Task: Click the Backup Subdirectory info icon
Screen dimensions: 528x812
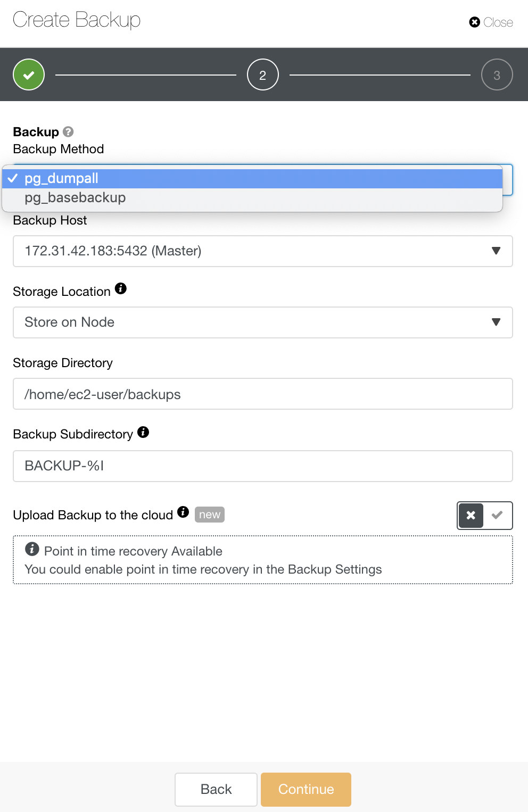Action: coord(143,432)
